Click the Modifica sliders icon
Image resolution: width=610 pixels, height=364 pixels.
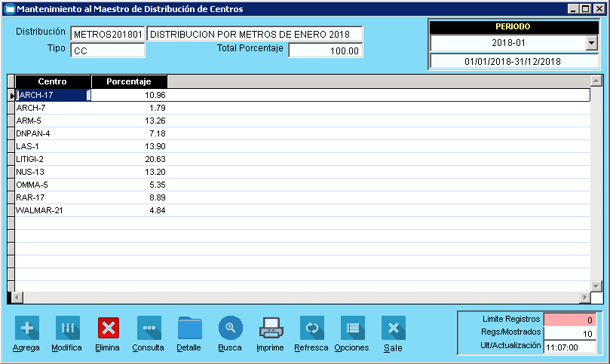coord(67,328)
